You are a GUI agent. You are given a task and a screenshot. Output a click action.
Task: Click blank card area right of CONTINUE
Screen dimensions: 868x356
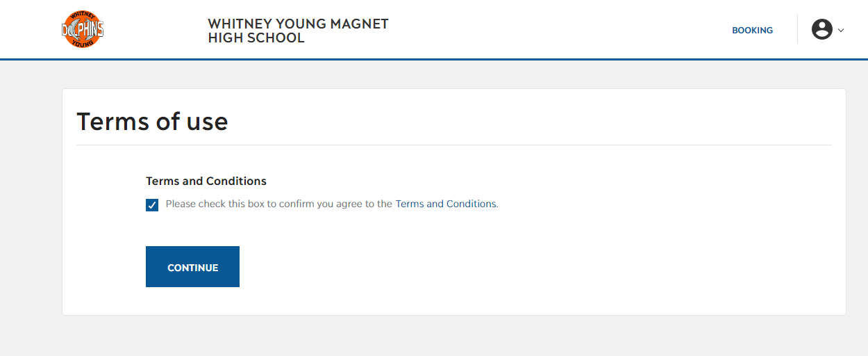535,266
